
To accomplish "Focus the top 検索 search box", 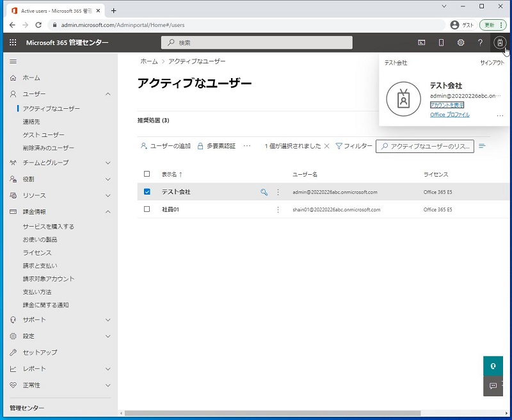I will point(257,42).
